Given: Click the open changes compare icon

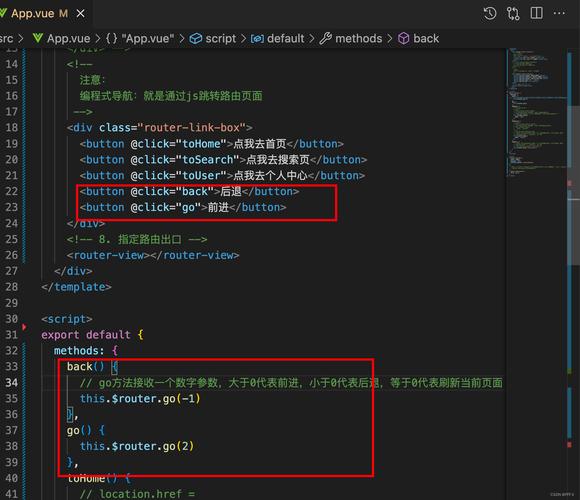Looking at the screenshot, I should [x=513, y=14].
